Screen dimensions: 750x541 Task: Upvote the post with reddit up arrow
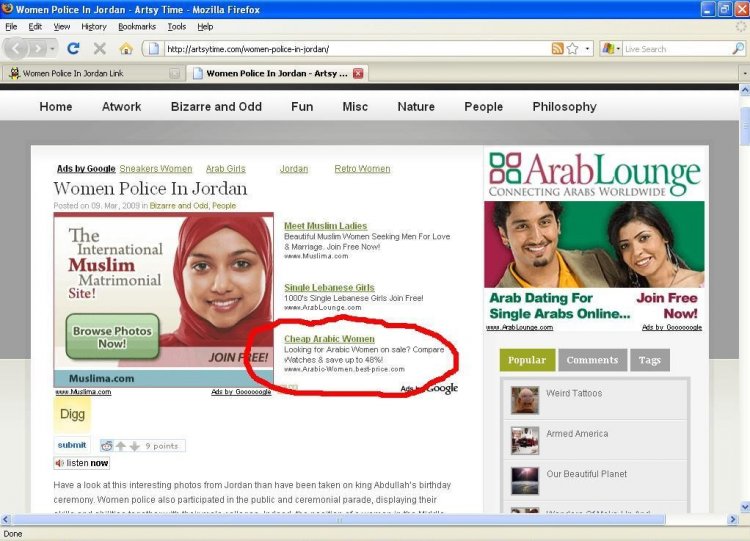(121, 446)
